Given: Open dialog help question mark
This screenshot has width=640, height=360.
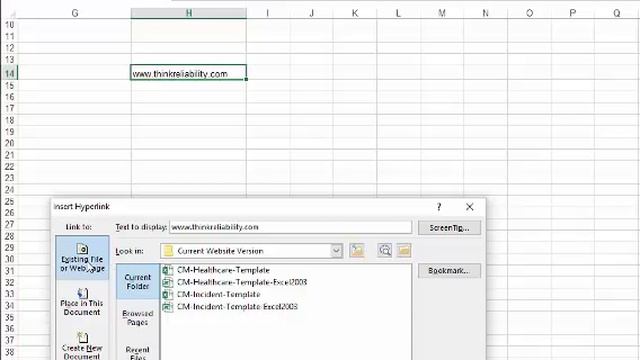Looking at the screenshot, I should (439, 207).
